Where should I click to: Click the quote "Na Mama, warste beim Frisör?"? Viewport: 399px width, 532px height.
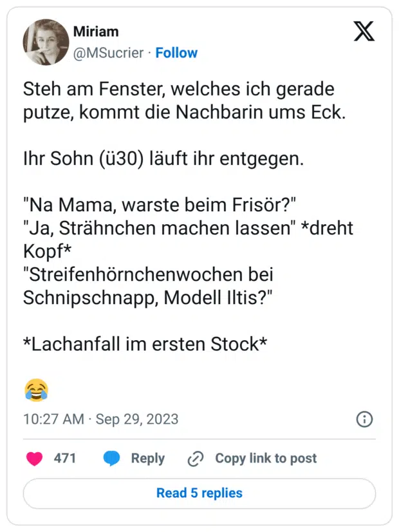coord(159,207)
